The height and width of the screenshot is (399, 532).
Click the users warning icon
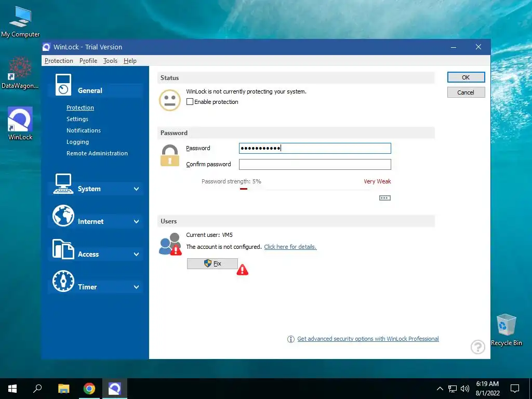pos(170,244)
